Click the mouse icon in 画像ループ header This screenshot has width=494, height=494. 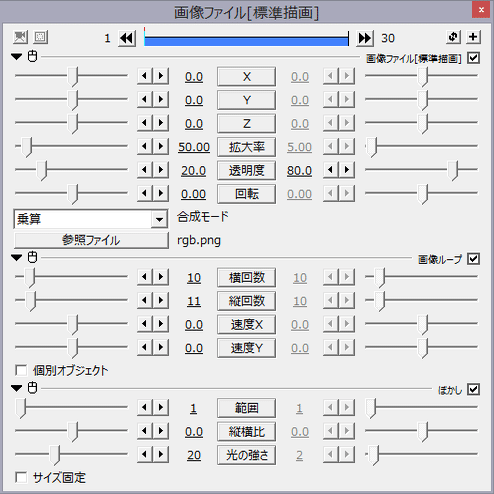[x=33, y=257]
